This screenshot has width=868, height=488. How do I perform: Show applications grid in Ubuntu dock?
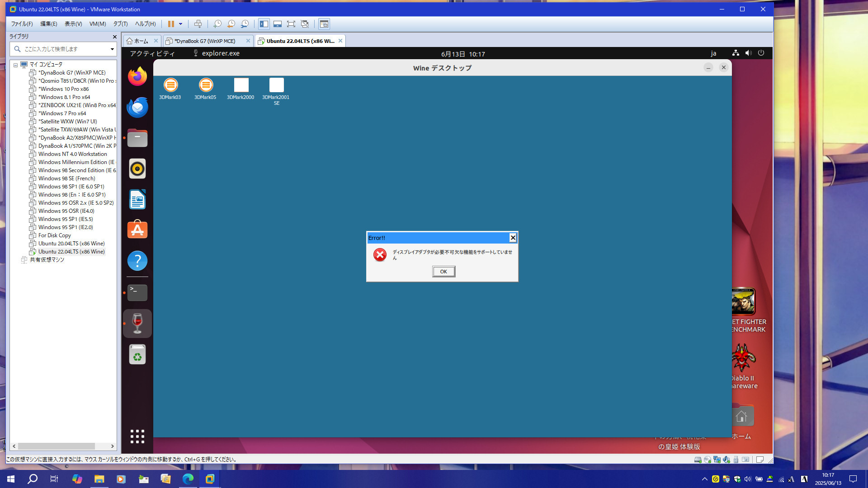click(x=137, y=436)
